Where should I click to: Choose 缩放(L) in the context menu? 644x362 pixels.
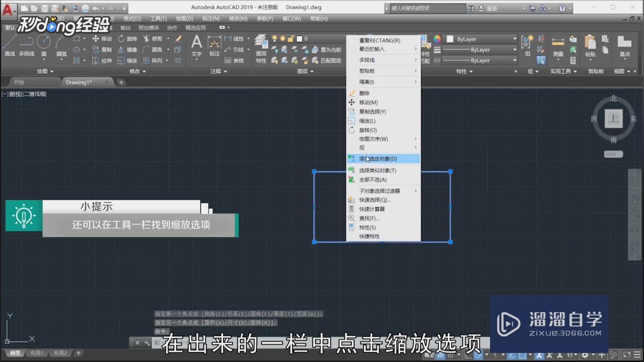(x=383, y=121)
